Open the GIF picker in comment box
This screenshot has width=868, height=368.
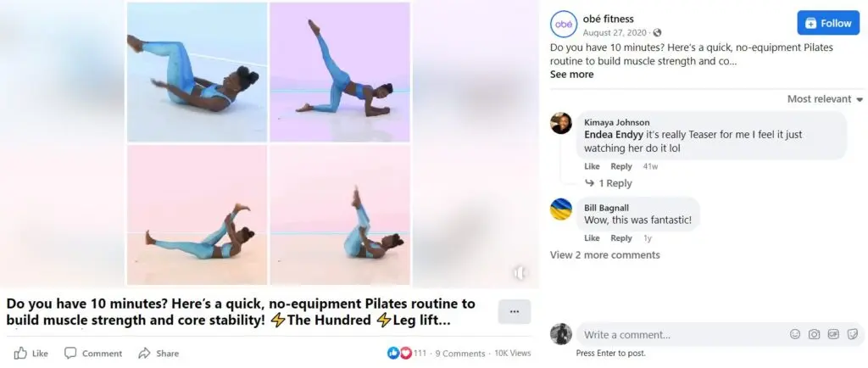(833, 334)
